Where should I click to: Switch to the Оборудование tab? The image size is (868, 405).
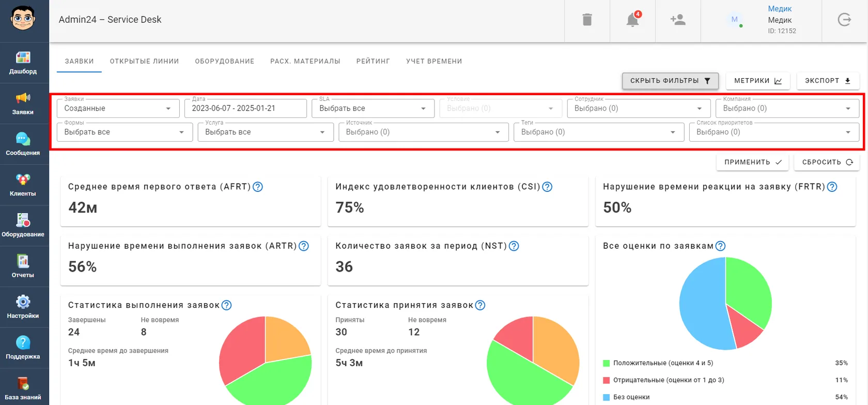[x=225, y=61]
